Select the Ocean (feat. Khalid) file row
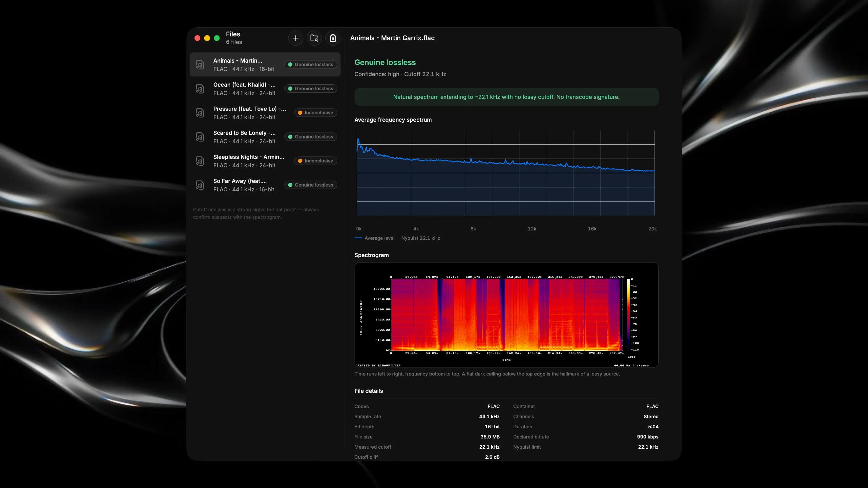The width and height of the screenshot is (868, 488). pyautogui.click(x=265, y=89)
